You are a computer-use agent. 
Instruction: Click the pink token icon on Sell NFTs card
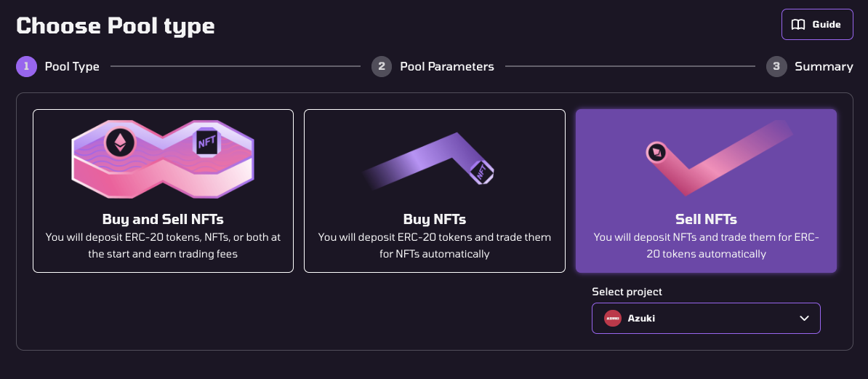click(657, 152)
